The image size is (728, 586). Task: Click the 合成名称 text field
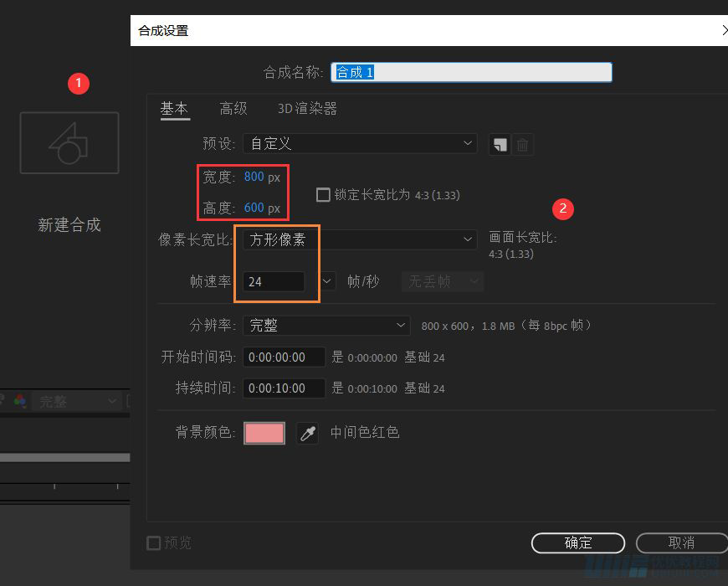click(x=471, y=72)
